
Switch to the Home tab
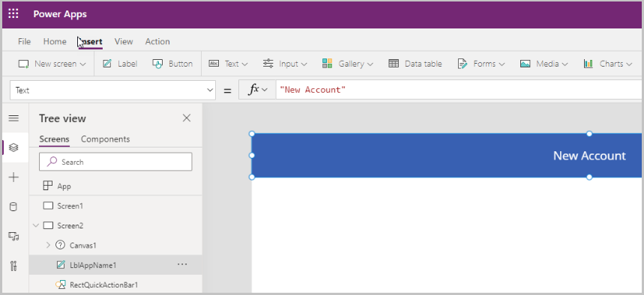point(55,41)
